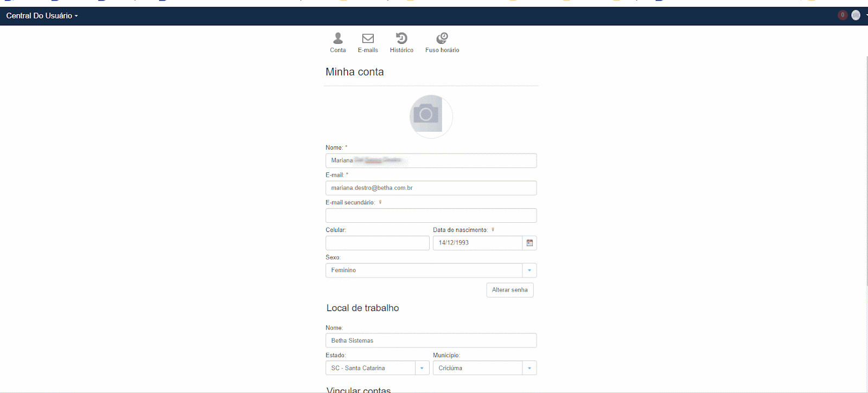Expand the Central Do Usuário menu
This screenshot has width=868, height=393.
[42, 16]
